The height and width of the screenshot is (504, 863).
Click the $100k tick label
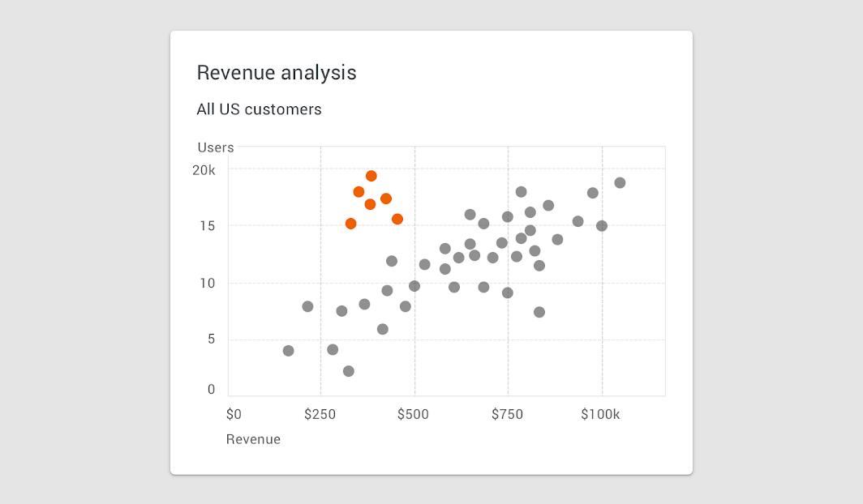point(600,414)
